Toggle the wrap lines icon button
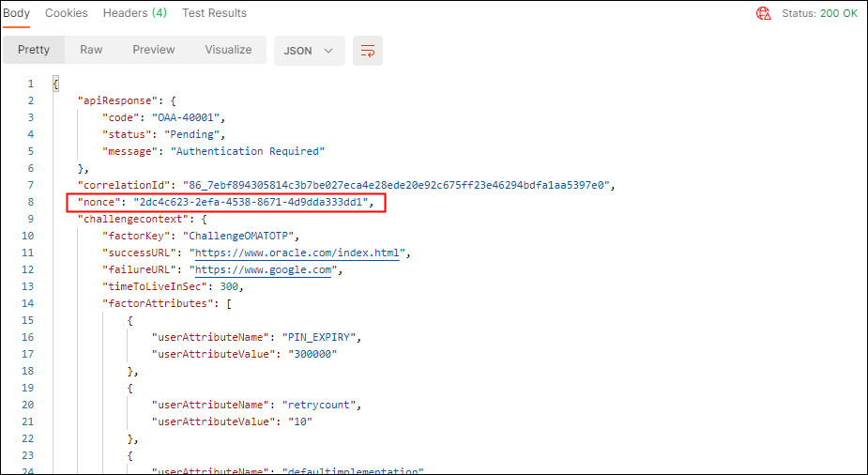This screenshot has width=868, height=475. (x=368, y=51)
